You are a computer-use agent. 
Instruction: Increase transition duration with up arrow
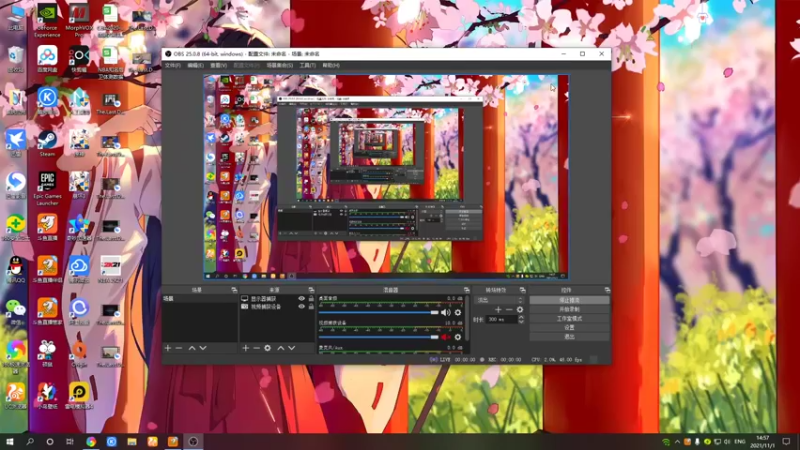click(521, 317)
